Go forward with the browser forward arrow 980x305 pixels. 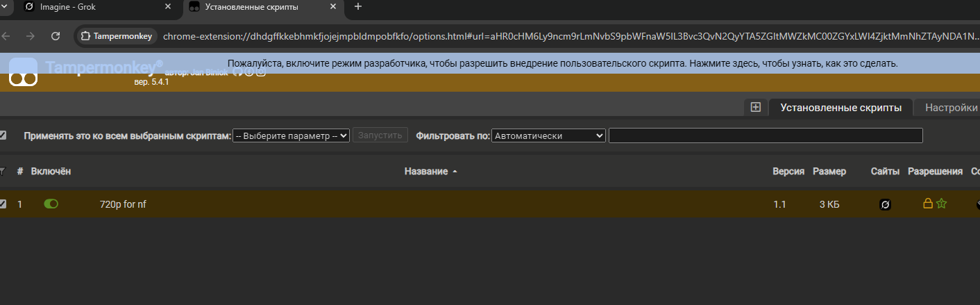click(x=30, y=36)
